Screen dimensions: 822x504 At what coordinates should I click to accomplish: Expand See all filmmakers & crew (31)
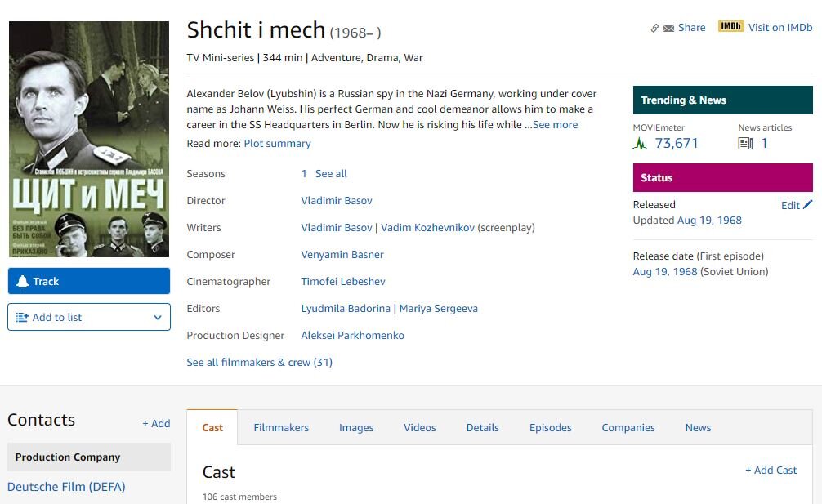coord(259,362)
